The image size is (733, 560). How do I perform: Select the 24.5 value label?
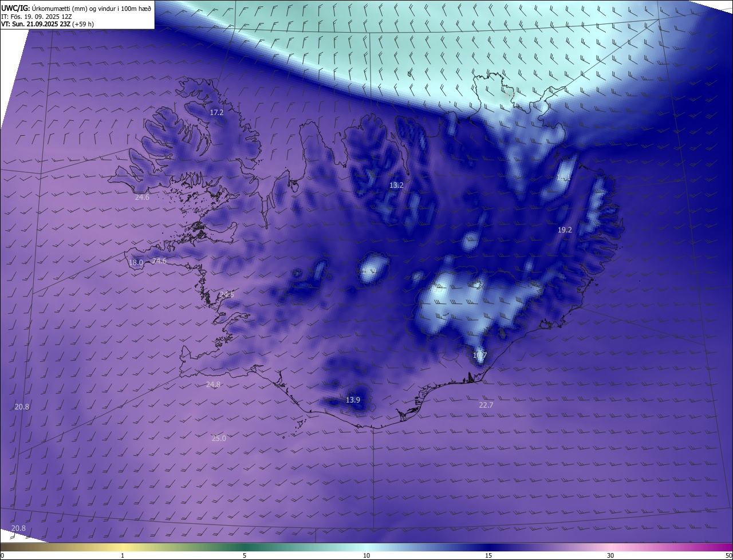pos(227,294)
